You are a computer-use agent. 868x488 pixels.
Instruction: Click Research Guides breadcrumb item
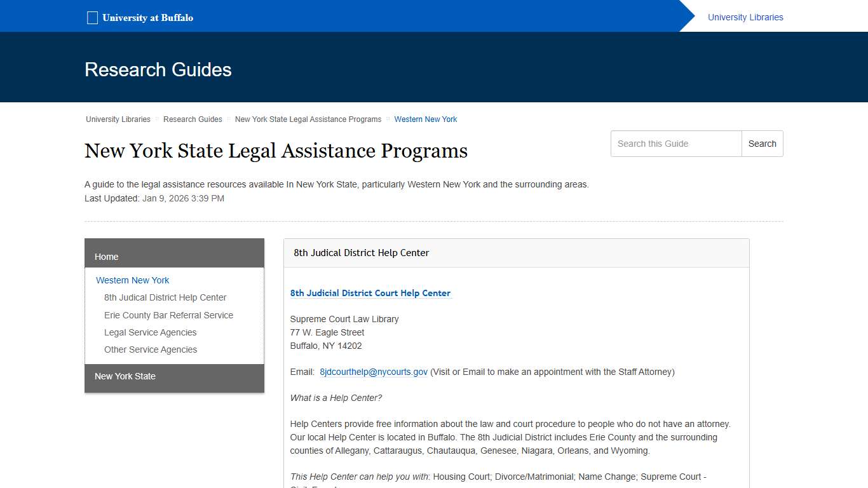tap(193, 119)
